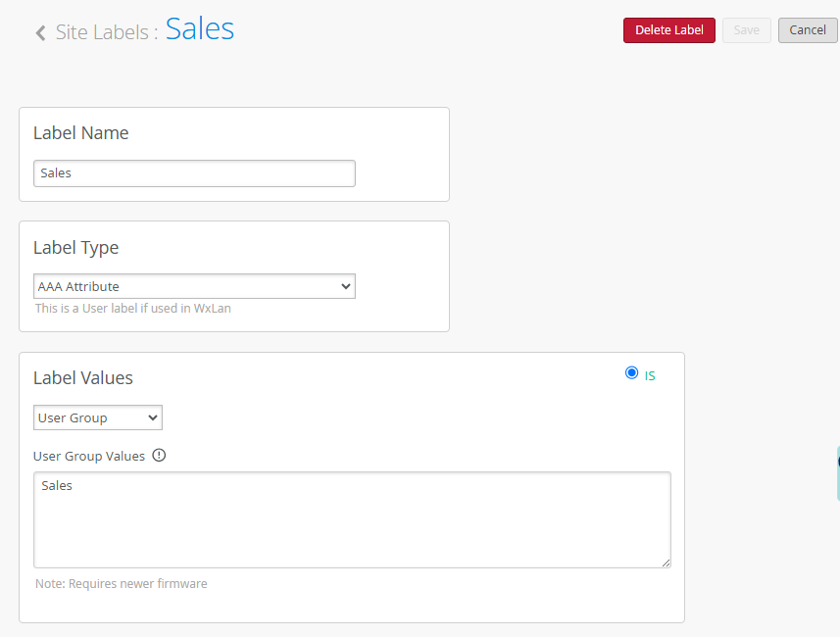Click inside the User Group Values textarea
840x637 pixels.
352,519
